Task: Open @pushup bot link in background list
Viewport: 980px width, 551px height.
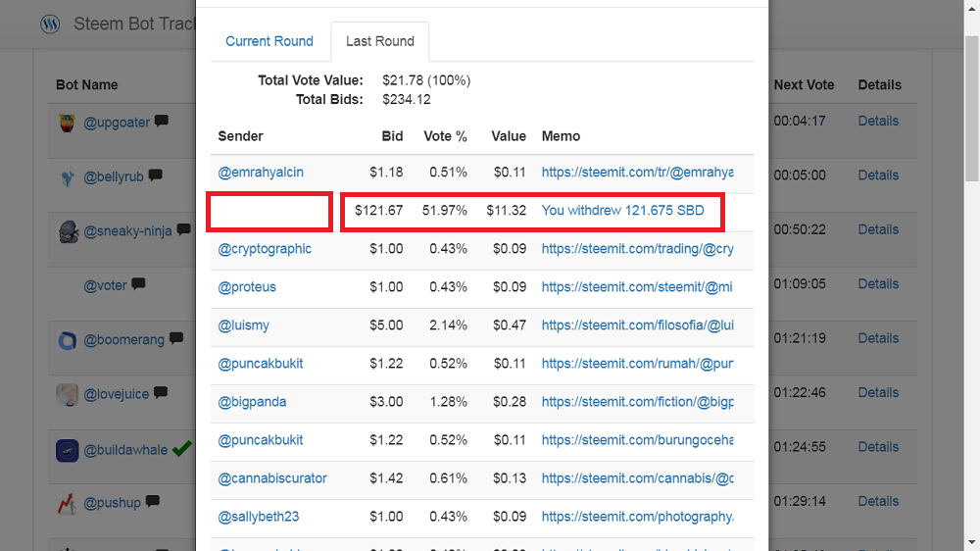Action: (112, 503)
